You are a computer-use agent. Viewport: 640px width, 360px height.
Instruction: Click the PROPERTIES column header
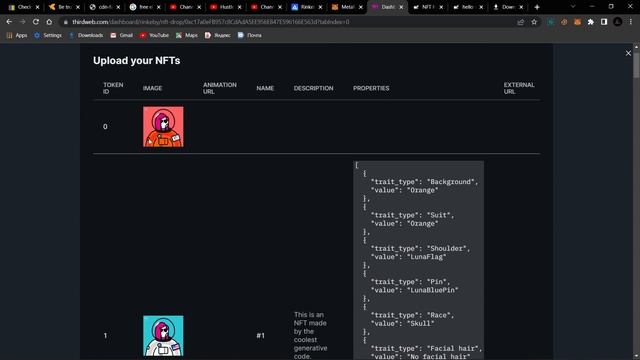pos(371,88)
